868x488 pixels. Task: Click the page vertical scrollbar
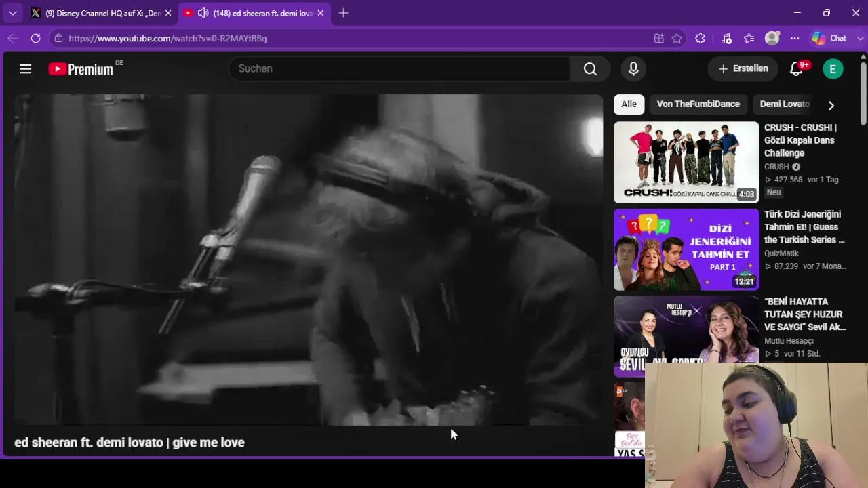863,94
